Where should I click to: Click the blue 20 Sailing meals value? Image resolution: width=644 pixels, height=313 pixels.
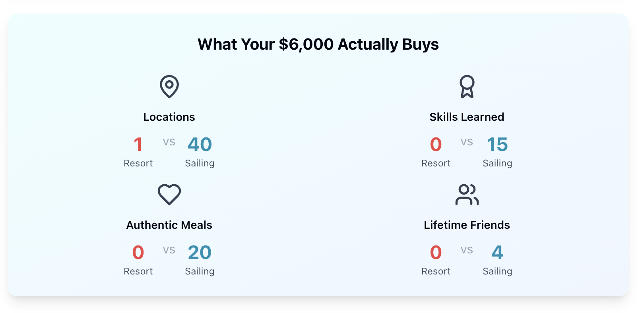coord(200,252)
